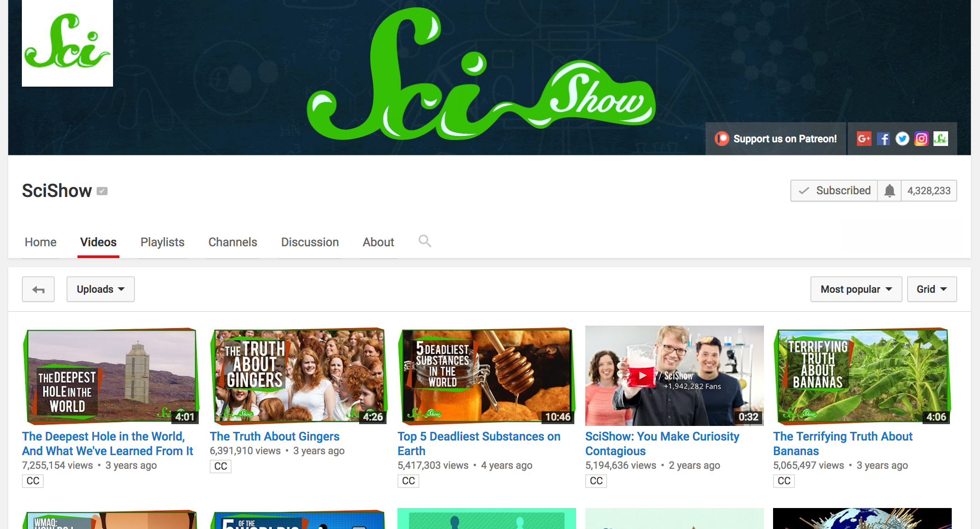Switch to the Playlists tab
The width and height of the screenshot is (980, 529).
pos(162,242)
